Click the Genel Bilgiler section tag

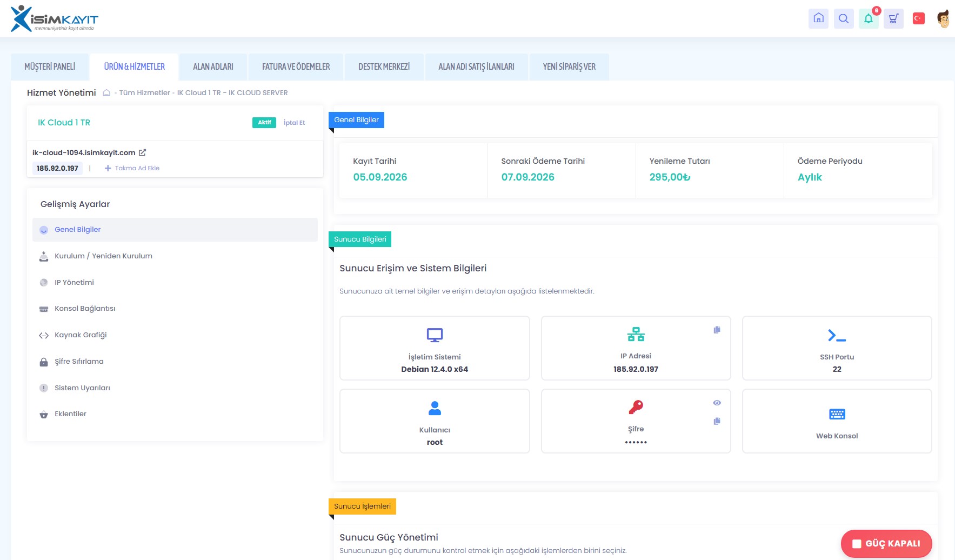[356, 120]
